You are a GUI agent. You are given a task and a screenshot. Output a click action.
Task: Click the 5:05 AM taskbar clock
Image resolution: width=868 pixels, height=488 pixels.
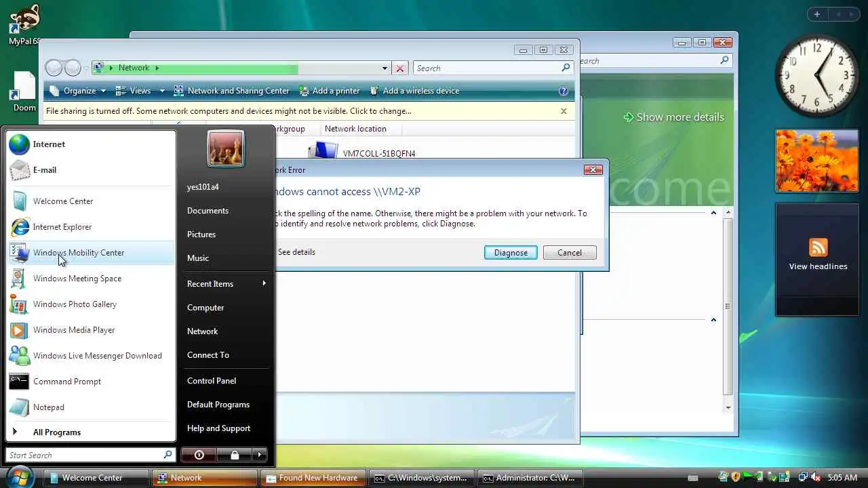tap(842, 478)
